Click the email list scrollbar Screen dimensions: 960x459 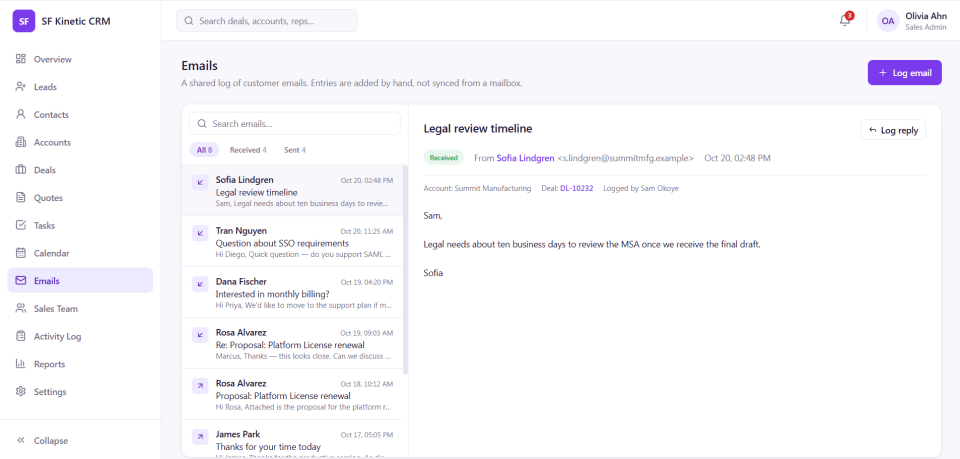pos(405,269)
